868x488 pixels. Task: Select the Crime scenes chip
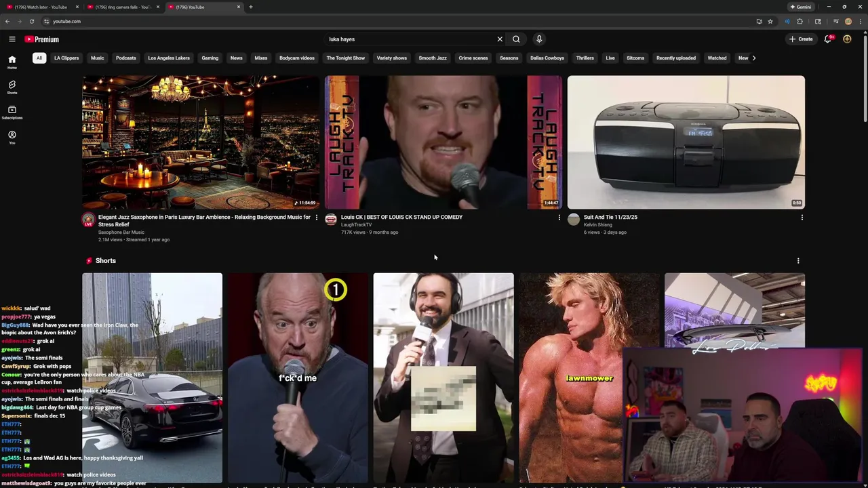(473, 58)
